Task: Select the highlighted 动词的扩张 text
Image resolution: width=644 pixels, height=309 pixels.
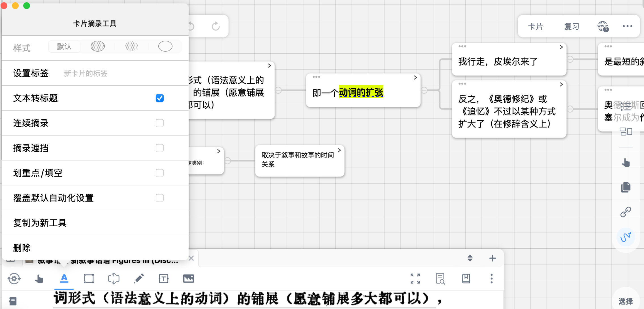Action: coord(361,92)
